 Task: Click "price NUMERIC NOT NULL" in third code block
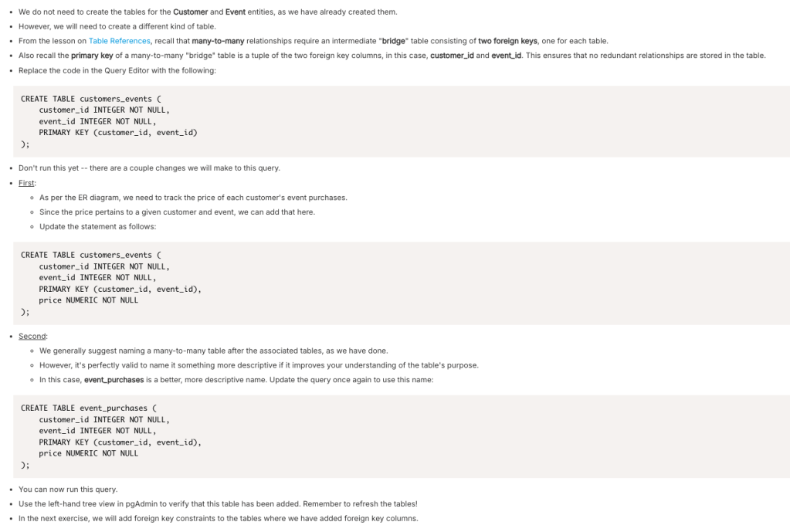(89, 453)
